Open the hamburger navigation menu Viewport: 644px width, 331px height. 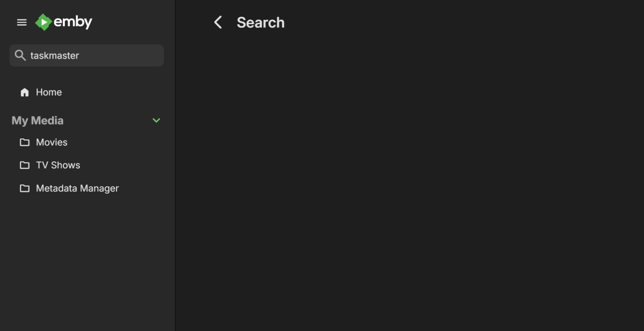[21, 22]
